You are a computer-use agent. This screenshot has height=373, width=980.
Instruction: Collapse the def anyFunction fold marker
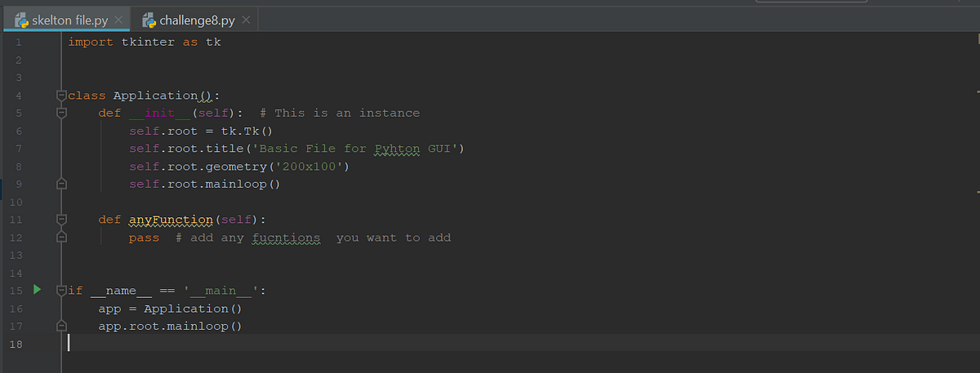[x=60, y=220]
